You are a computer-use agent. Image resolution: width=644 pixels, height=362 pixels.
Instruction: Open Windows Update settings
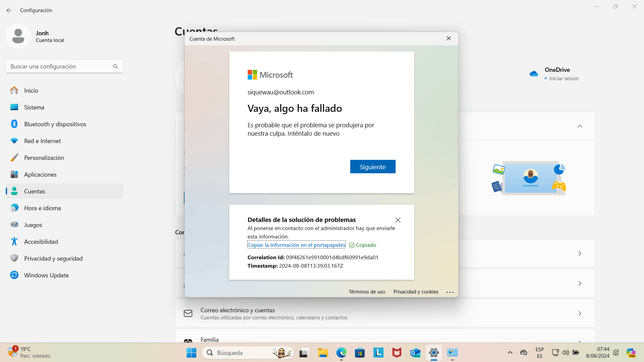pyautogui.click(x=65, y=275)
